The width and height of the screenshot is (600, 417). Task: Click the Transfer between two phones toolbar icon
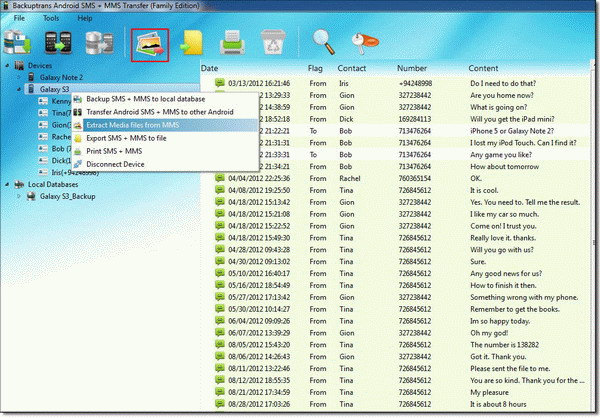[58, 43]
